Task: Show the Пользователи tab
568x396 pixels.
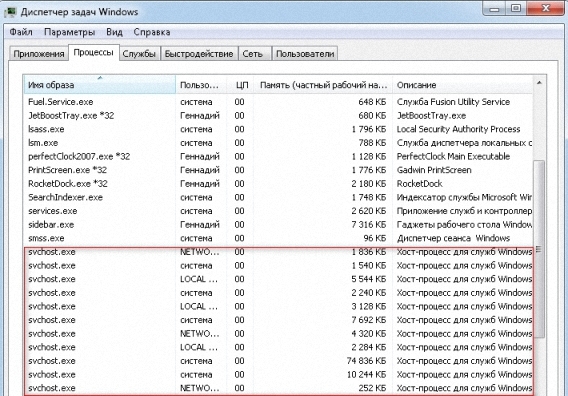Action: (x=305, y=54)
